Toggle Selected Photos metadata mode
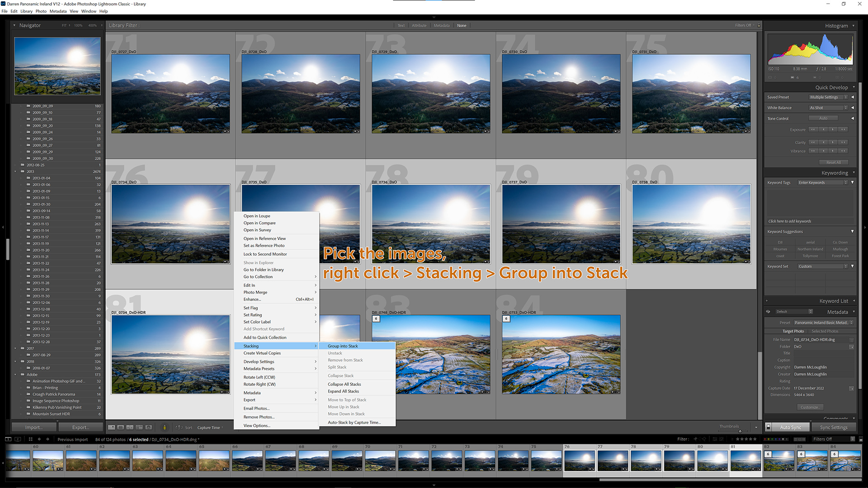Screen dimensions: 868x488 (x=825, y=331)
